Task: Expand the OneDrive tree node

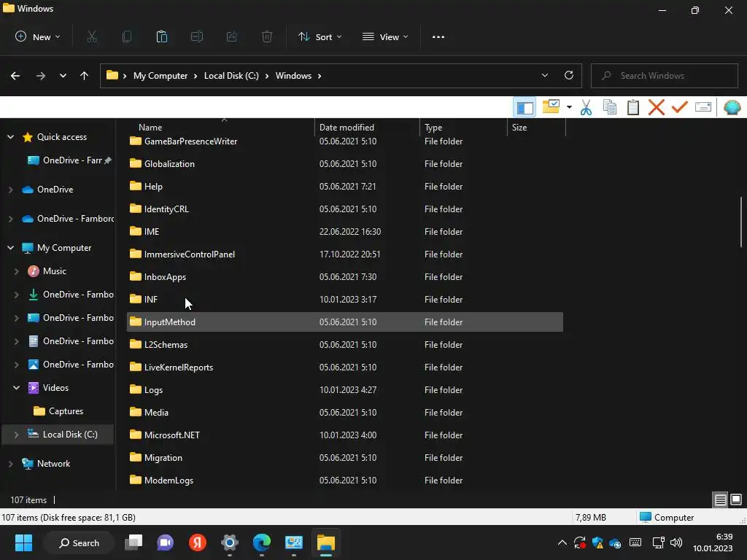Action: coord(10,190)
